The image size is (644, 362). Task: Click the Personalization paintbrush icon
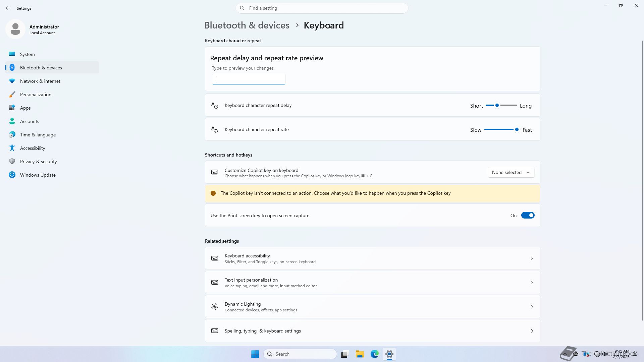point(12,95)
